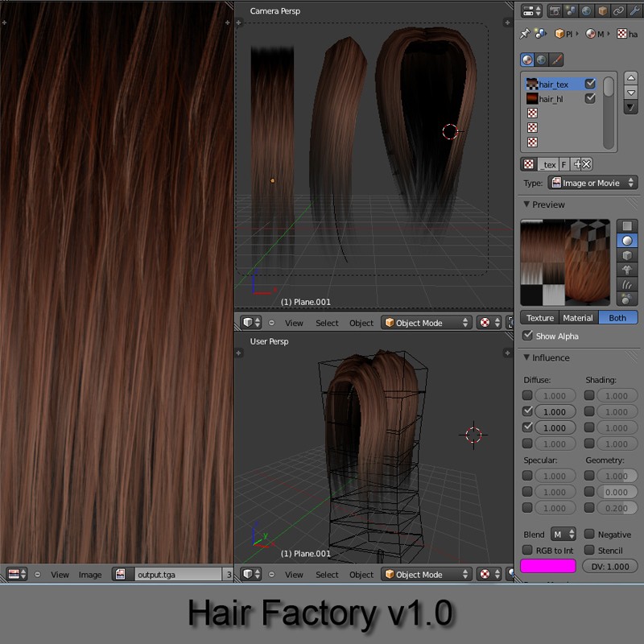644x644 pixels.
Task: Open the magenta stencil color swatch
Action: 547,565
